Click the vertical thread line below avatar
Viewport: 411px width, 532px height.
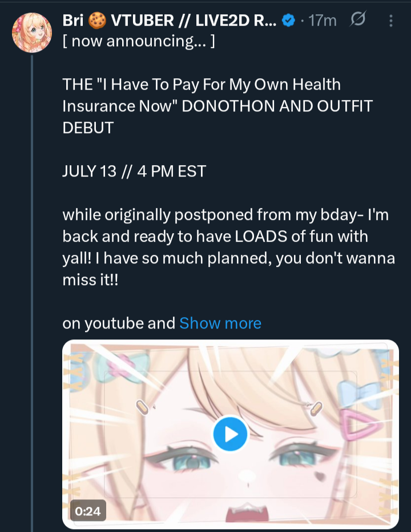(x=33, y=286)
